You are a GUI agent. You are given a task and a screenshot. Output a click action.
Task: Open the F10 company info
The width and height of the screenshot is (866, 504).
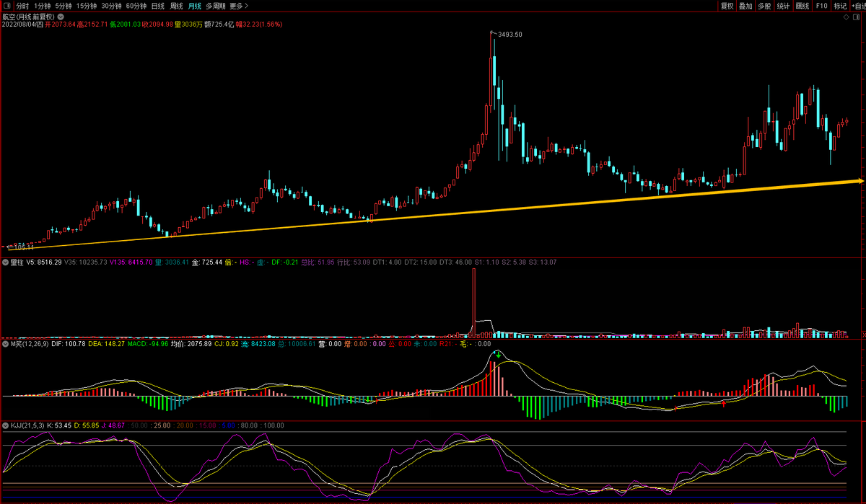point(821,6)
